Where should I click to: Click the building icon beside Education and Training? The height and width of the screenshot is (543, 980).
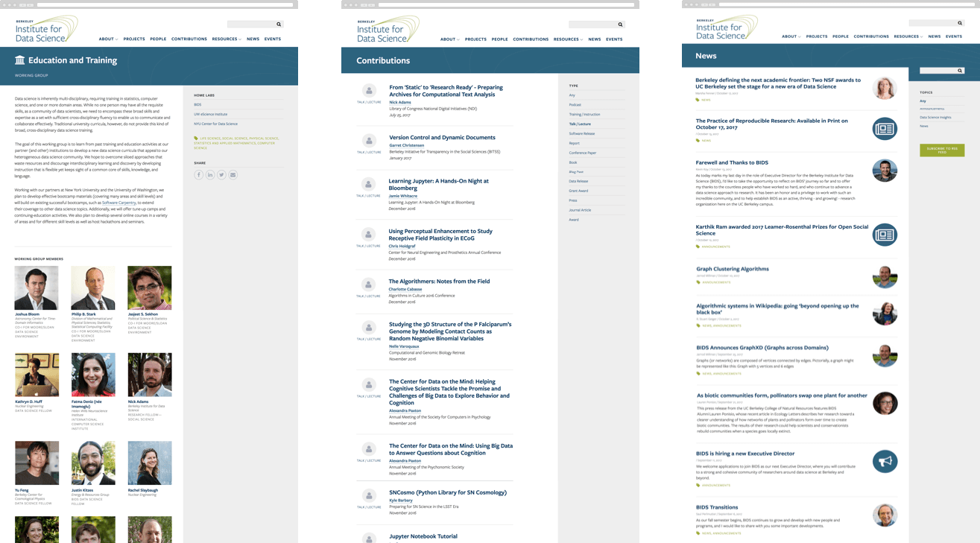20,60
